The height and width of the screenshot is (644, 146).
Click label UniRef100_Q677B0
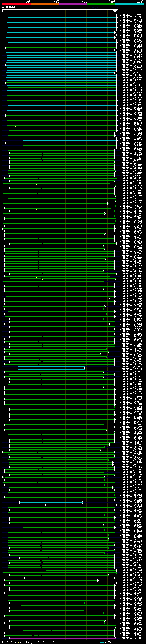click(131, 143)
